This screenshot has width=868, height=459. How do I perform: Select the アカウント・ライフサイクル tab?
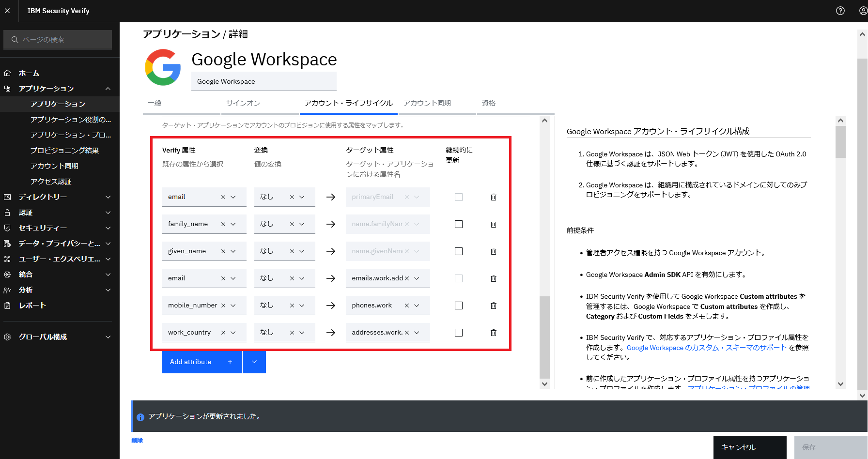[x=349, y=103]
